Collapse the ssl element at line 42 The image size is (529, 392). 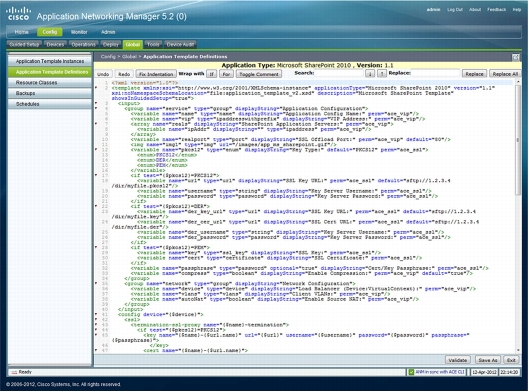pyautogui.click(x=96, y=319)
